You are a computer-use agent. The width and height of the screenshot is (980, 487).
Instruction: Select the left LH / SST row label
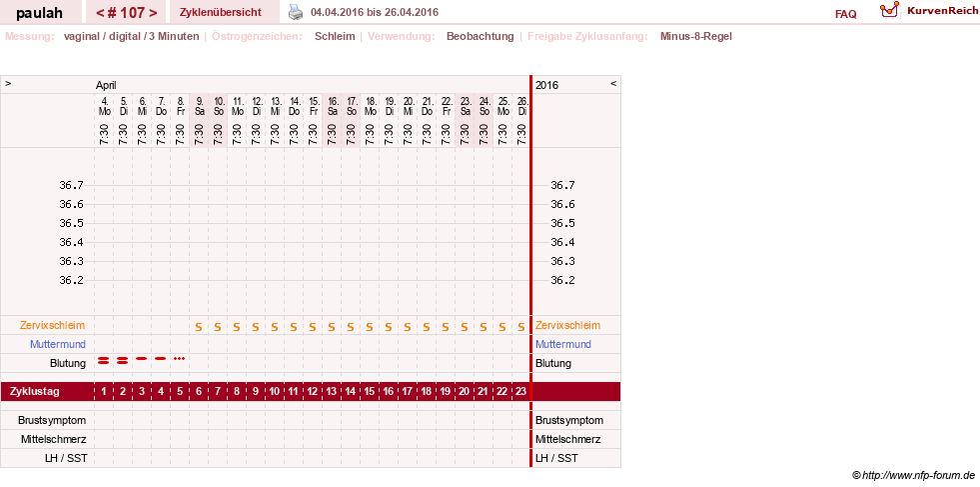tap(64, 458)
